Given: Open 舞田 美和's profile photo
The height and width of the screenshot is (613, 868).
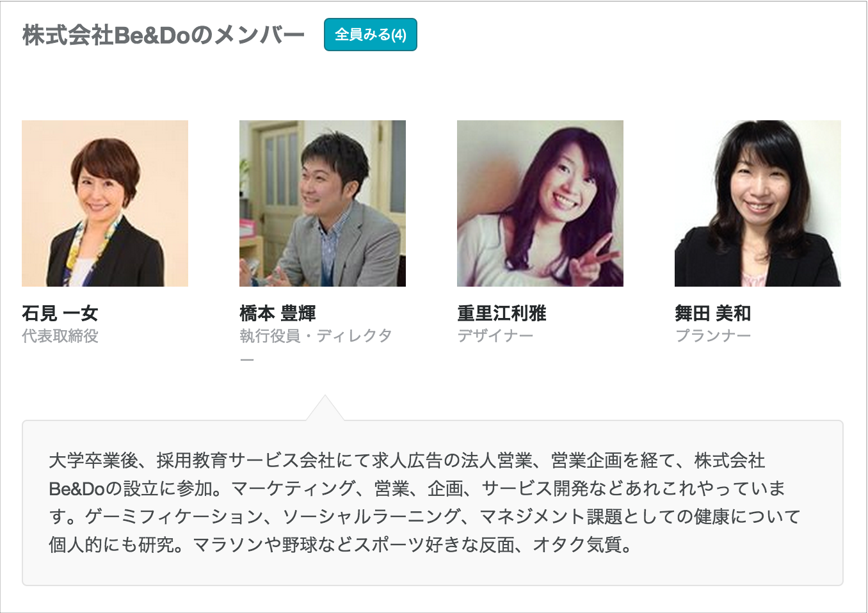Looking at the screenshot, I should pyautogui.click(x=758, y=203).
